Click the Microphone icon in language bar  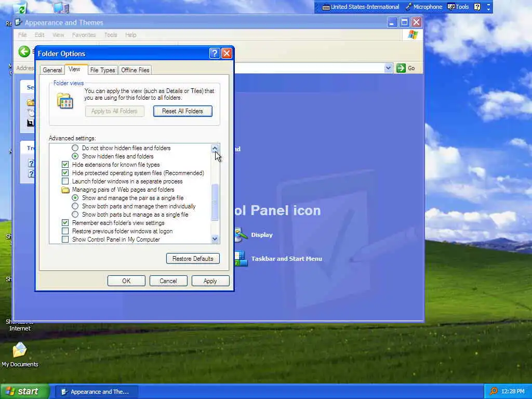[x=409, y=7]
